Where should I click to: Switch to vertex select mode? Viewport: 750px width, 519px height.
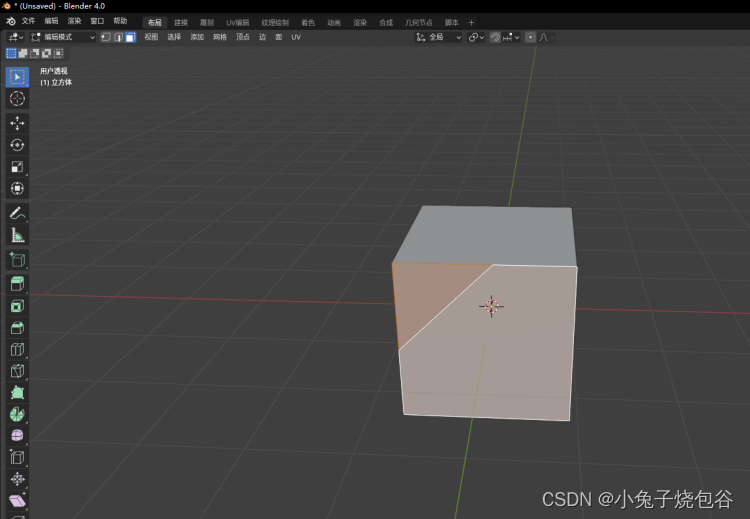coord(106,37)
